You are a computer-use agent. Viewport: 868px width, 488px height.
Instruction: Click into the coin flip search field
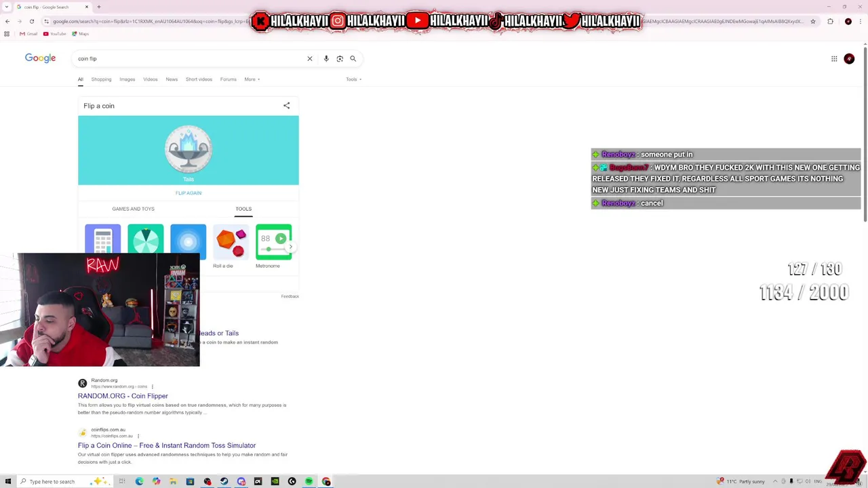pyautogui.click(x=190, y=59)
